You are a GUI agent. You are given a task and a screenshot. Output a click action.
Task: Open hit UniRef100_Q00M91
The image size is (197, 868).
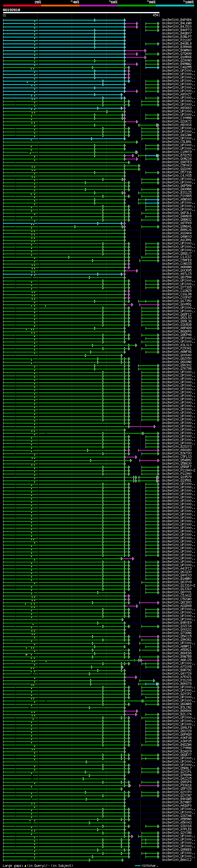click(x=177, y=304)
